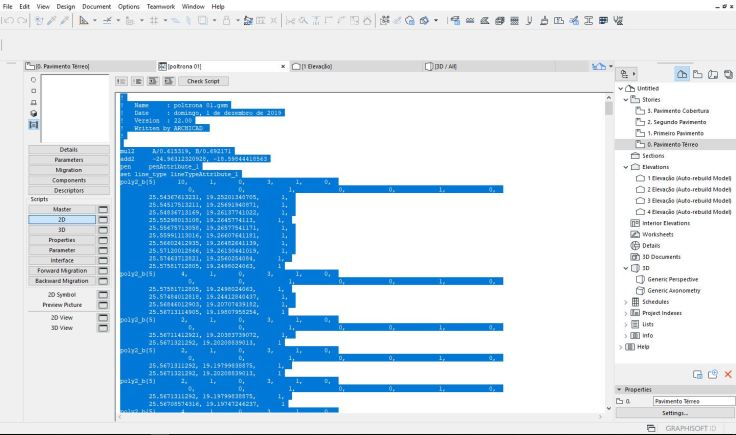The width and height of the screenshot is (736, 435).
Task: Click the Redo arrow icon
Action: [x=22, y=21]
